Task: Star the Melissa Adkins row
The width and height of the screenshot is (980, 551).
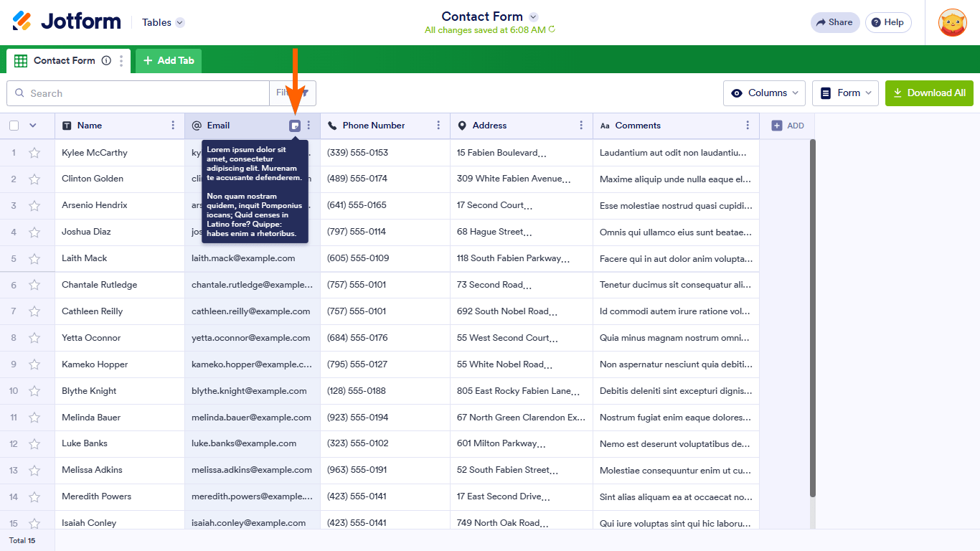Action: [34, 471]
